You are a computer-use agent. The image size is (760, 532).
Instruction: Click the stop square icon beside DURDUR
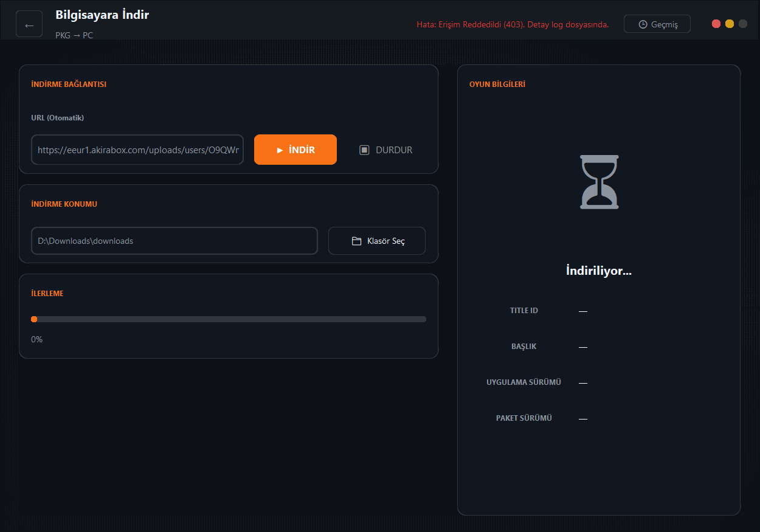(364, 150)
